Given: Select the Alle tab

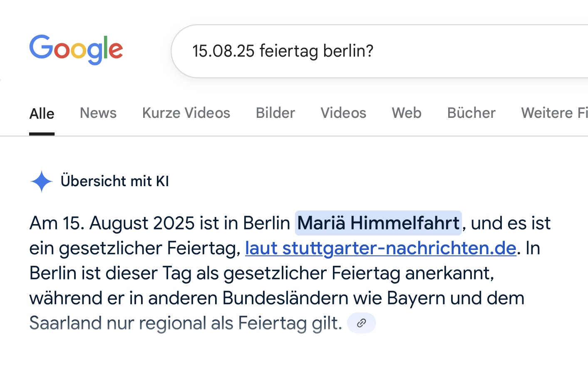Looking at the screenshot, I should tap(42, 113).
